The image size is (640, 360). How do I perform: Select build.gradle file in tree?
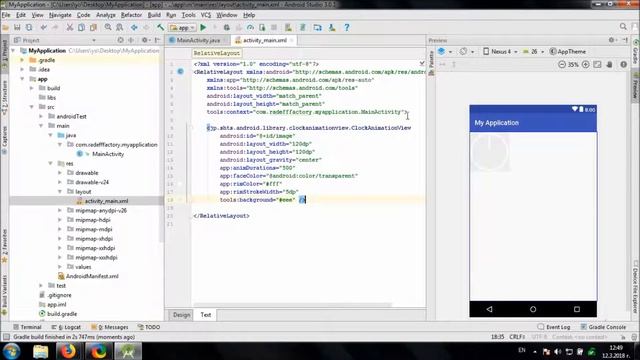(x=62, y=313)
